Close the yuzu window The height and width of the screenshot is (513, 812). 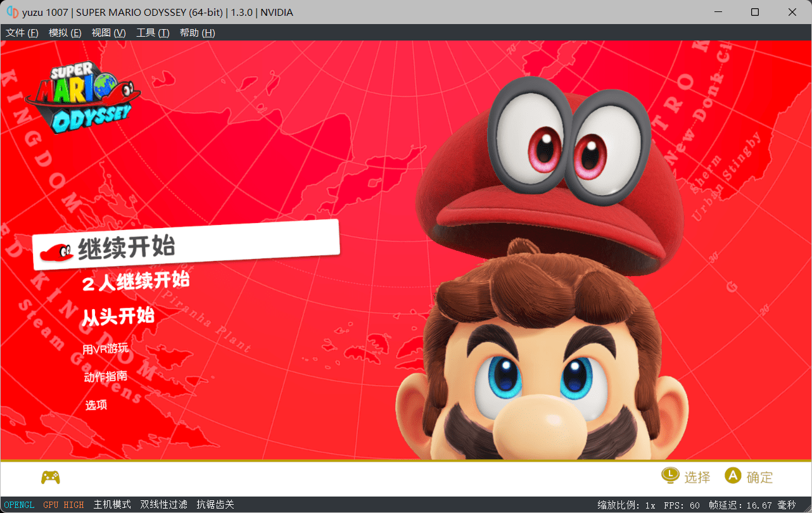(792, 12)
